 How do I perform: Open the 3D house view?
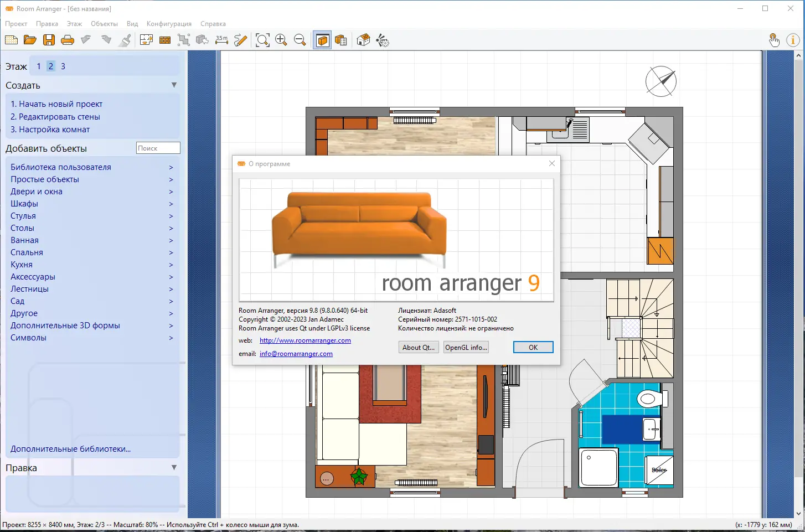(363, 40)
